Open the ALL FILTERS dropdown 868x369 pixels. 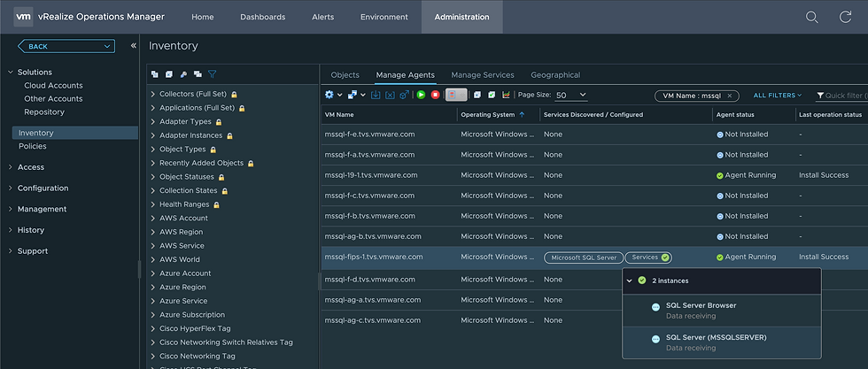point(778,96)
